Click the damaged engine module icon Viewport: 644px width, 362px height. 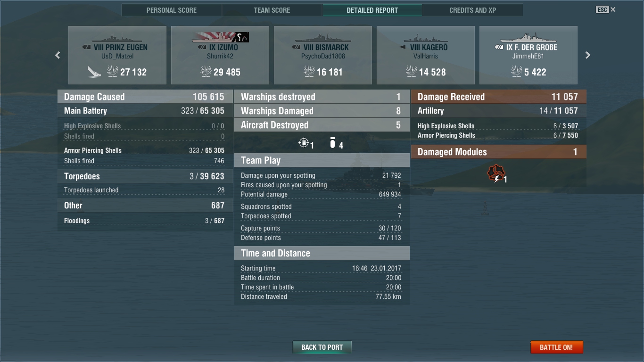tap(496, 173)
